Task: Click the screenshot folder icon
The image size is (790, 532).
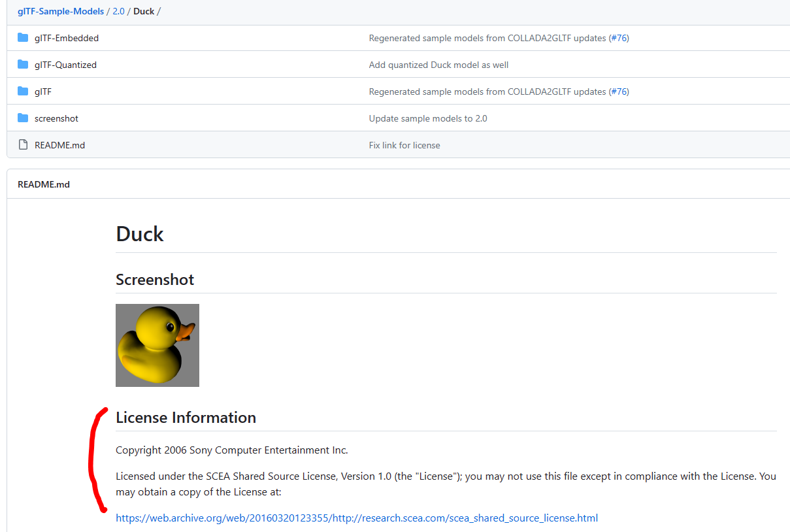Action: [23, 118]
